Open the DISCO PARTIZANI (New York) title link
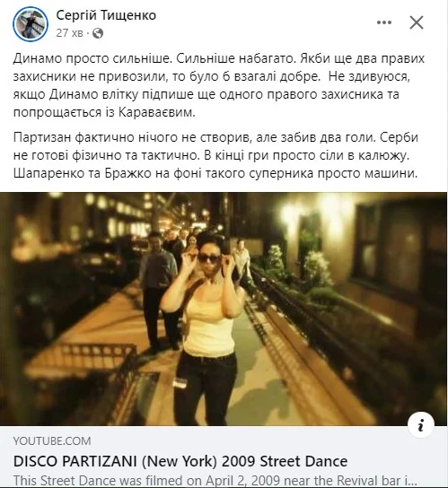The image size is (448, 488). point(180,461)
